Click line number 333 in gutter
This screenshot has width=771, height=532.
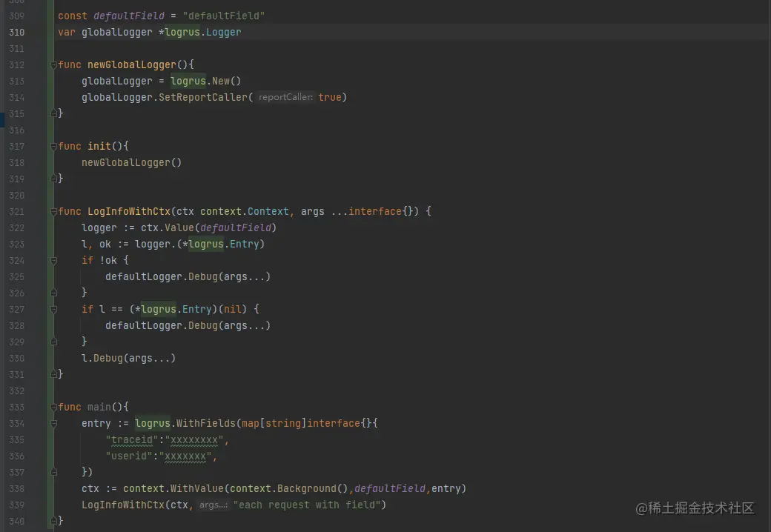[17, 408]
